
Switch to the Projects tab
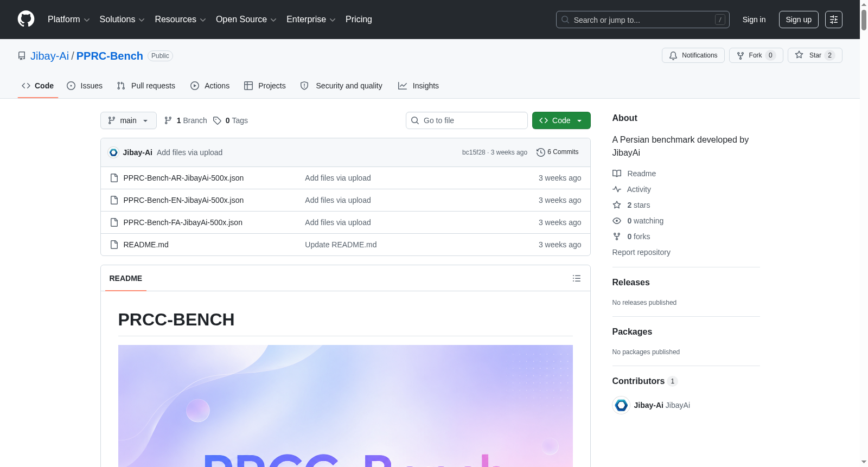pyautogui.click(x=265, y=86)
